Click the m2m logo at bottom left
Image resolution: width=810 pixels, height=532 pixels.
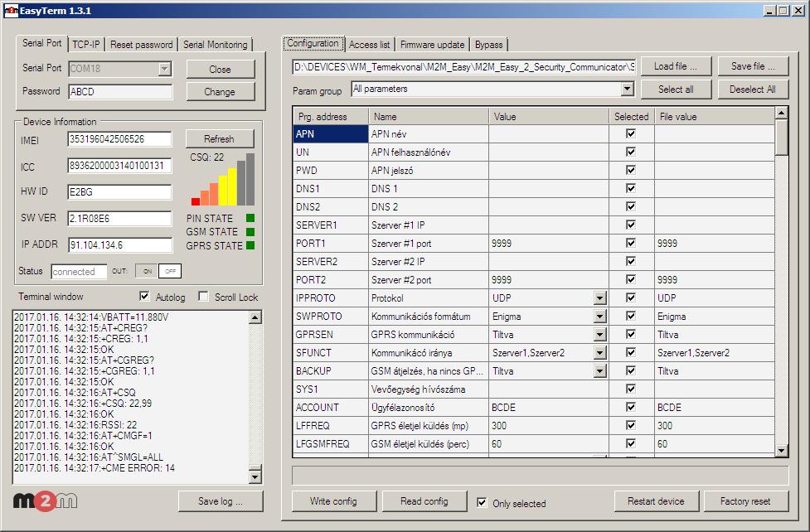coord(45,500)
